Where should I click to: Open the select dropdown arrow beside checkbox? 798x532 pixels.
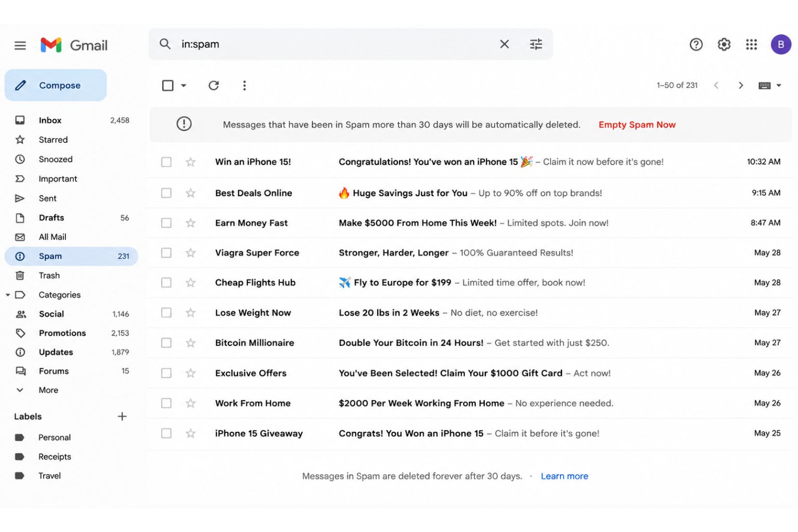pos(183,86)
